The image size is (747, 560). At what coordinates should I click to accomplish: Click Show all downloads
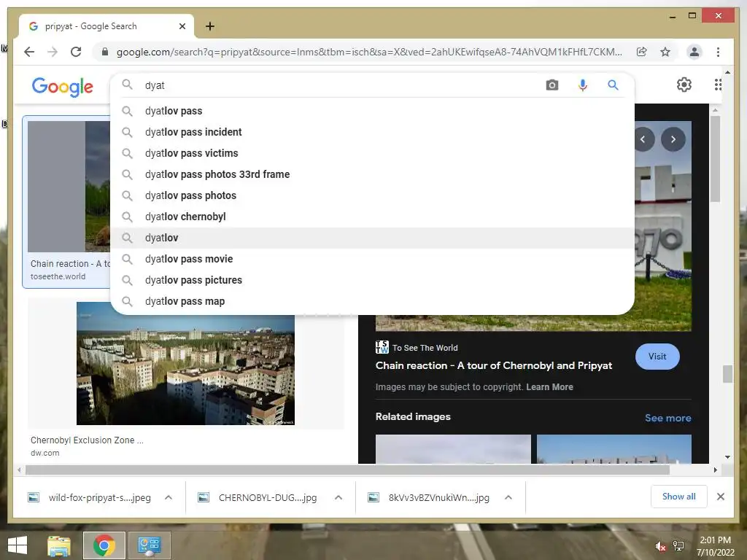[678, 497]
